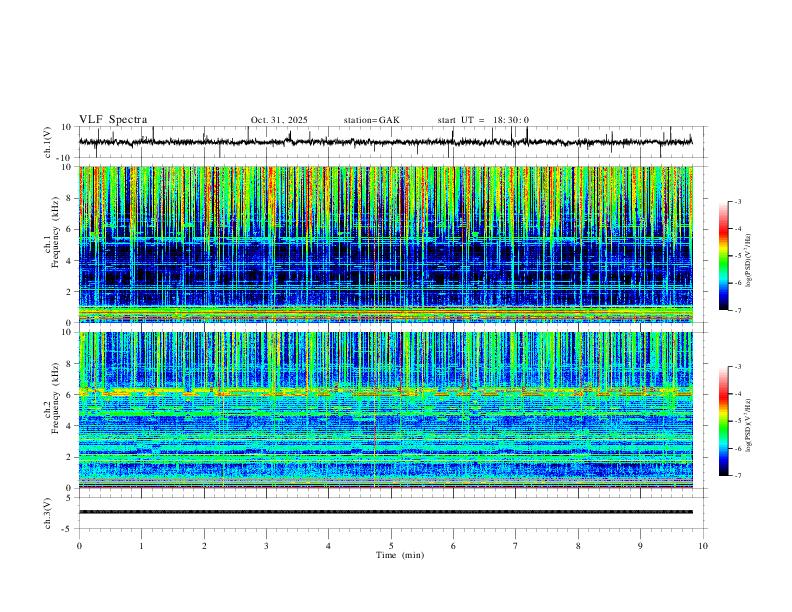Click tick label 3 on the Time axis
Viewport: 792px width, 612px height.
[266, 546]
